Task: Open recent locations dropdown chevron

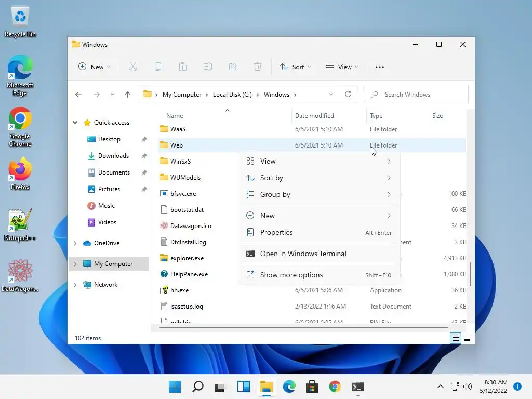Action: tap(112, 95)
